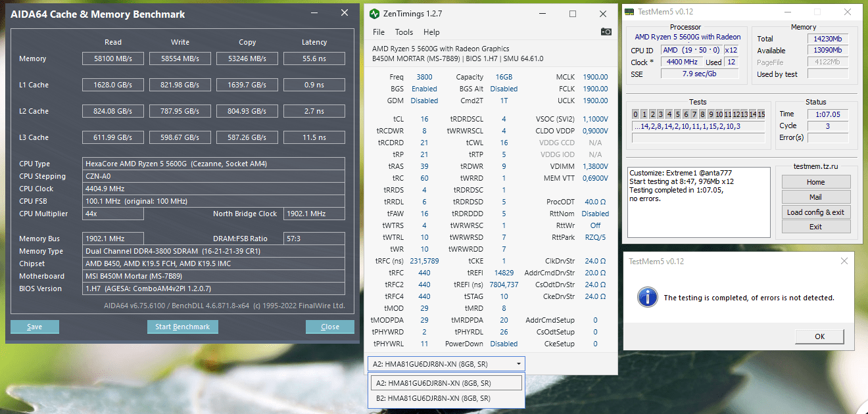Click Time value 1:07.05 in Status
This screenshot has width=868, height=414.
click(x=828, y=114)
